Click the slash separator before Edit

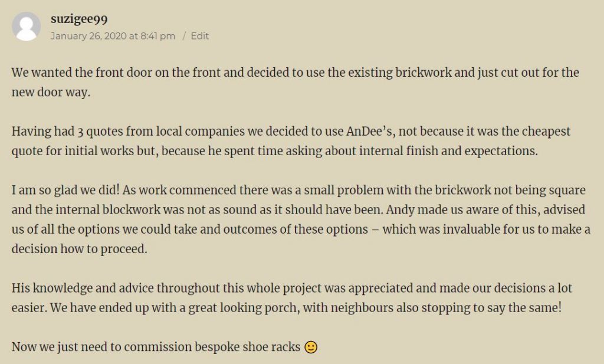(x=184, y=36)
